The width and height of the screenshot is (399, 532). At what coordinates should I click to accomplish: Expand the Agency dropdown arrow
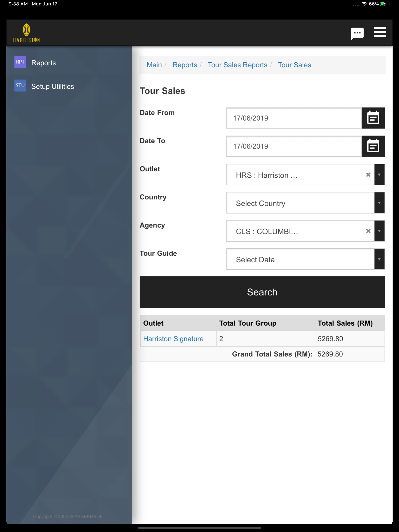pos(380,231)
